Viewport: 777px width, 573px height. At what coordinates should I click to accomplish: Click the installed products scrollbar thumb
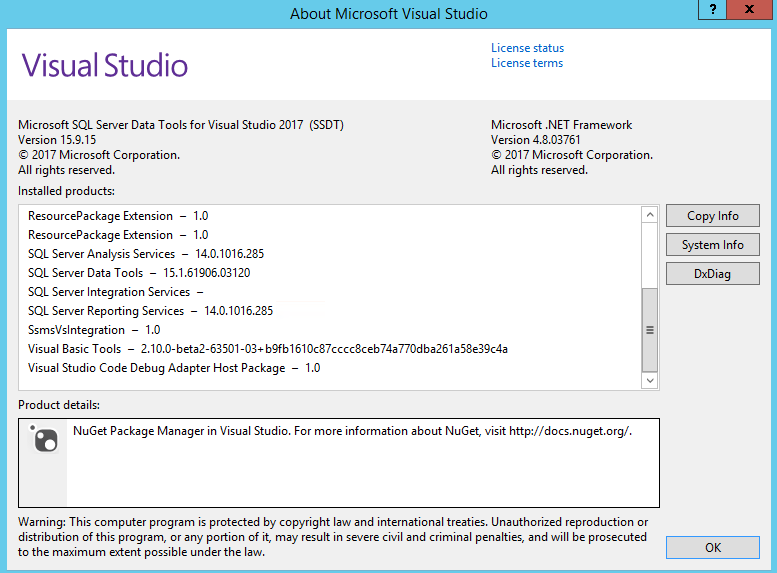[650, 330]
